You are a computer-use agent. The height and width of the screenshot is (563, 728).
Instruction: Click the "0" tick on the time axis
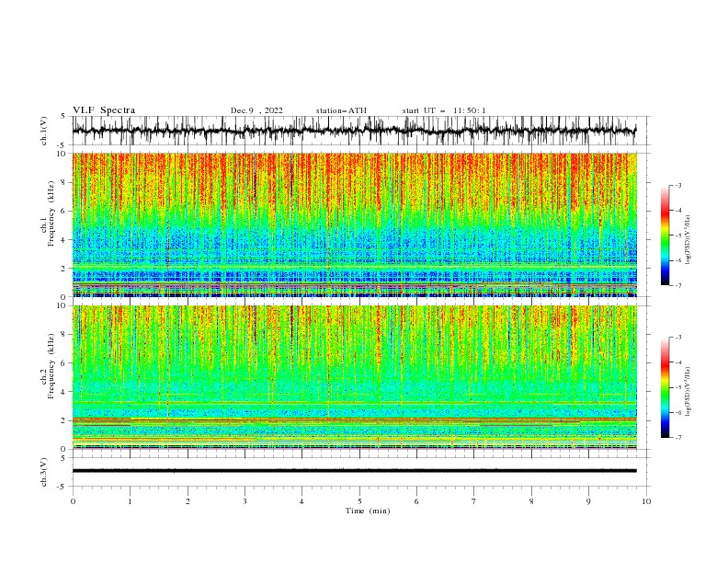click(x=73, y=501)
